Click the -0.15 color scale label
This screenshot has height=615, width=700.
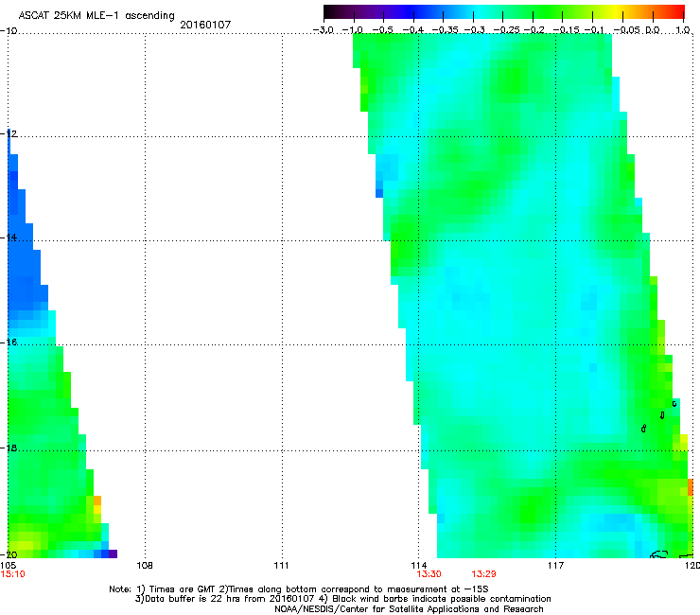(566, 30)
